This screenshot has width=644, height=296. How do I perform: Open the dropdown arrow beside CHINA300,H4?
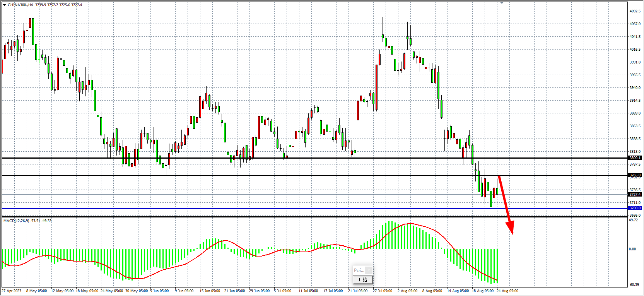(x=4, y=5)
